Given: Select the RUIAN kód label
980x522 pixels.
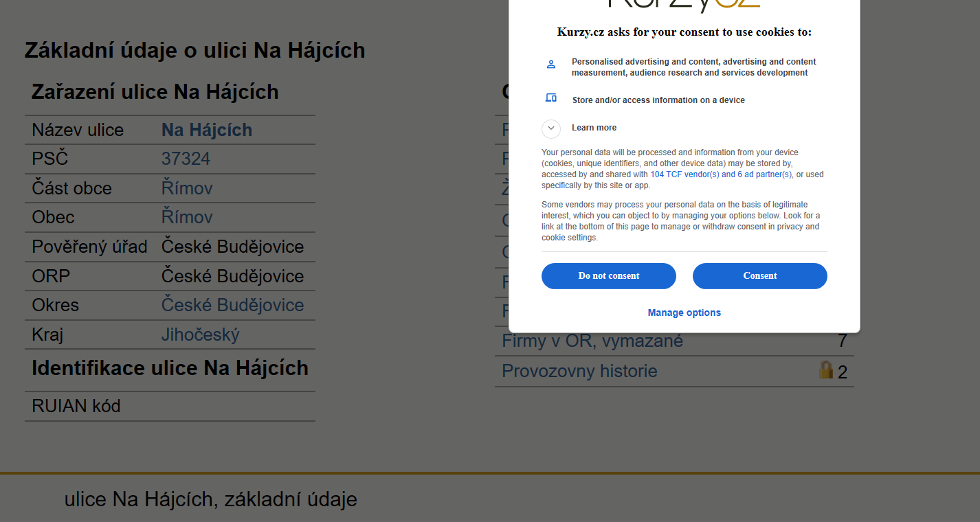Looking at the screenshot, I should click(x=76, y=406).
